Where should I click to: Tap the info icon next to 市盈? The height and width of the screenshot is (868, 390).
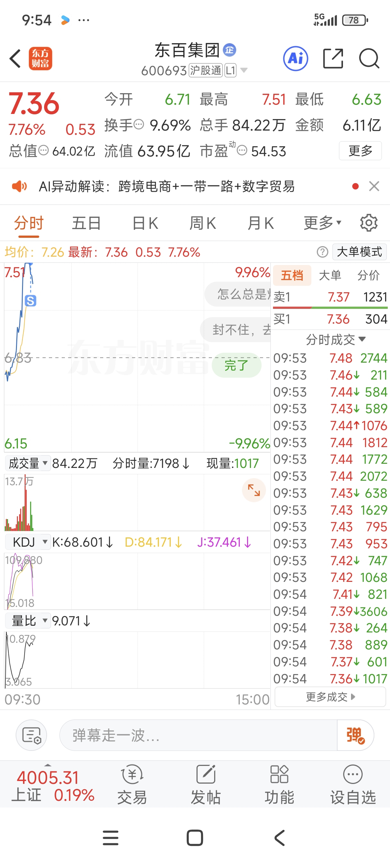[x=242, y=150]
